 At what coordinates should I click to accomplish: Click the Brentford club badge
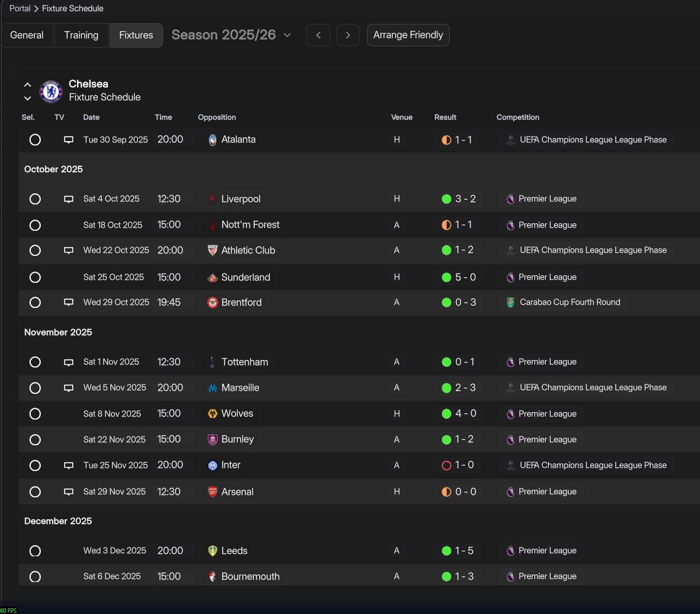click(213, 302)
